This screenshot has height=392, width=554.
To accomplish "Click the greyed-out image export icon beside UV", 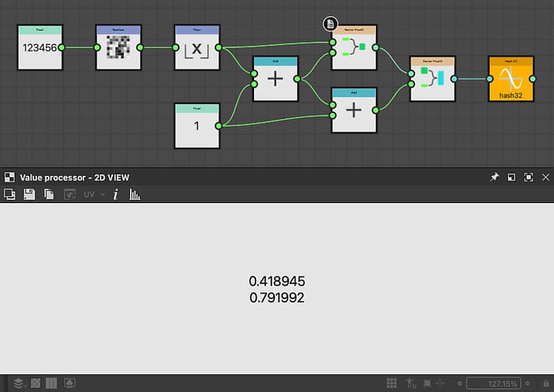I will pyautogui.click(x=69, y=194).
